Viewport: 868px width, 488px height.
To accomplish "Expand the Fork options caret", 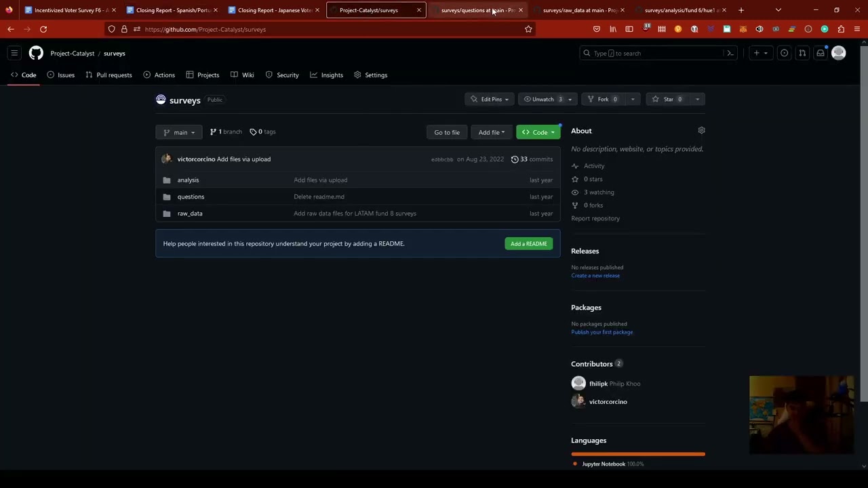I will tap(633, 99).
